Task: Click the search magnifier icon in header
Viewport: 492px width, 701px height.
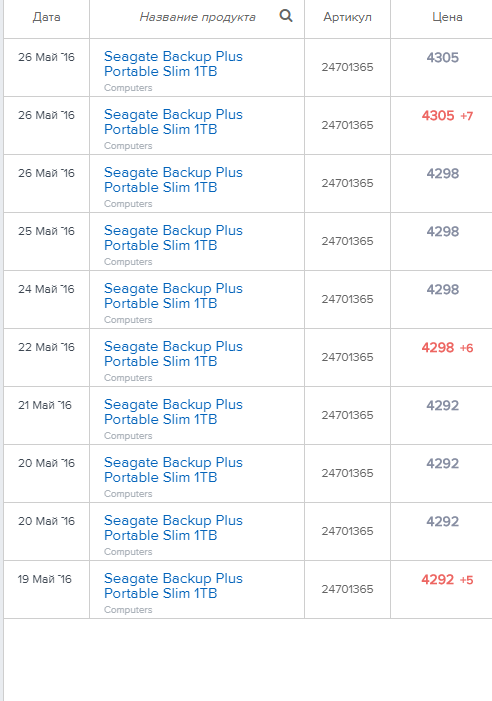Action: coord(286,16)
